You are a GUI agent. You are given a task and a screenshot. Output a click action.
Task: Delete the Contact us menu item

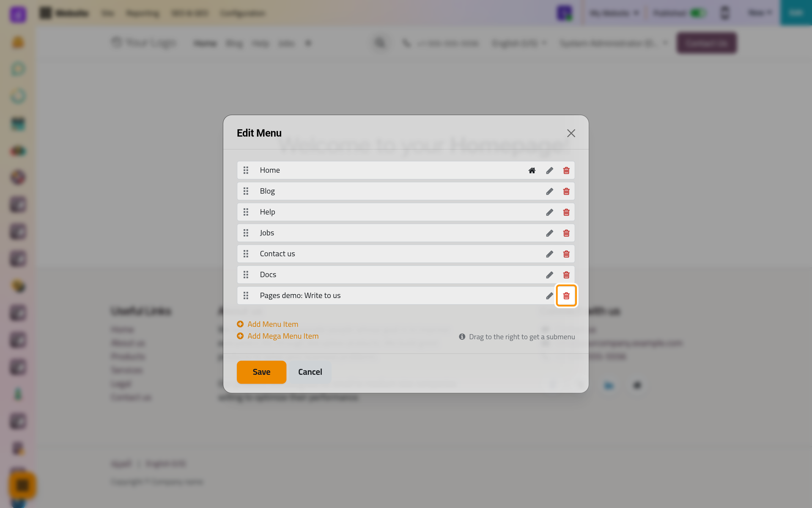click(566, 254)
